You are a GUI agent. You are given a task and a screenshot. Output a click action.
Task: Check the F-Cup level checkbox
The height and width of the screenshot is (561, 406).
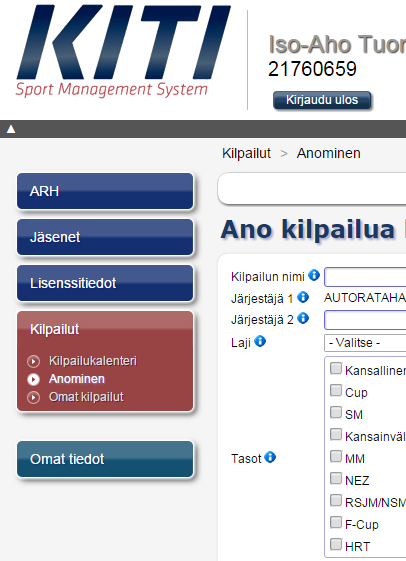(336, 522)
